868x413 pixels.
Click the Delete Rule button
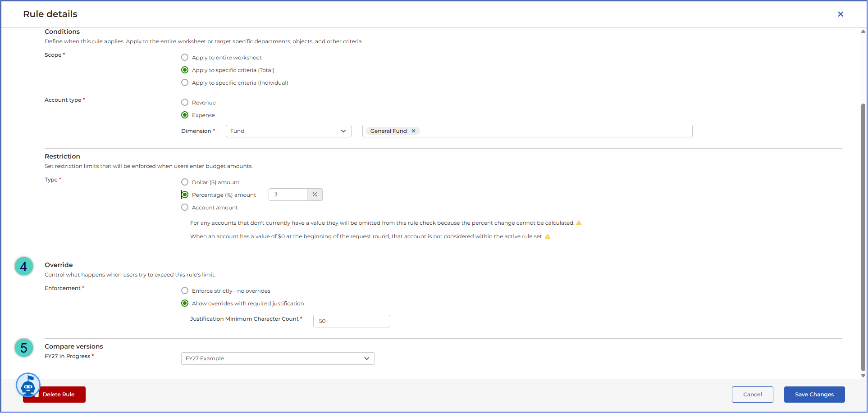pyautogui.click(x=55, y=395)
